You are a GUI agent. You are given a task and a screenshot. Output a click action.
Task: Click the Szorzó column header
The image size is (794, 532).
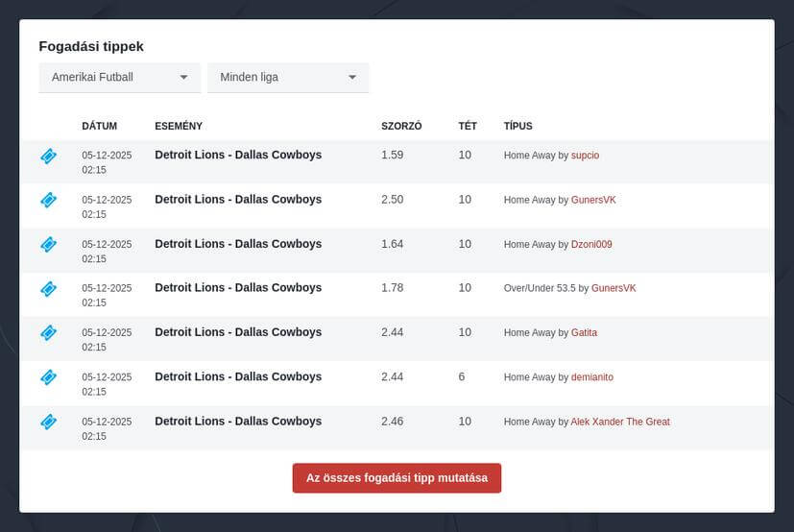point(401,126)
